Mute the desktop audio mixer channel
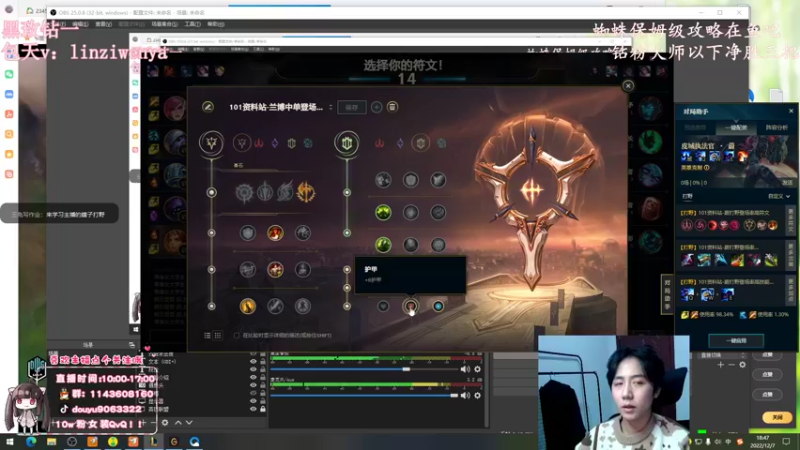The width and height of the screenshot is (800, 450). pyautogui.click(x=465, y=369)
